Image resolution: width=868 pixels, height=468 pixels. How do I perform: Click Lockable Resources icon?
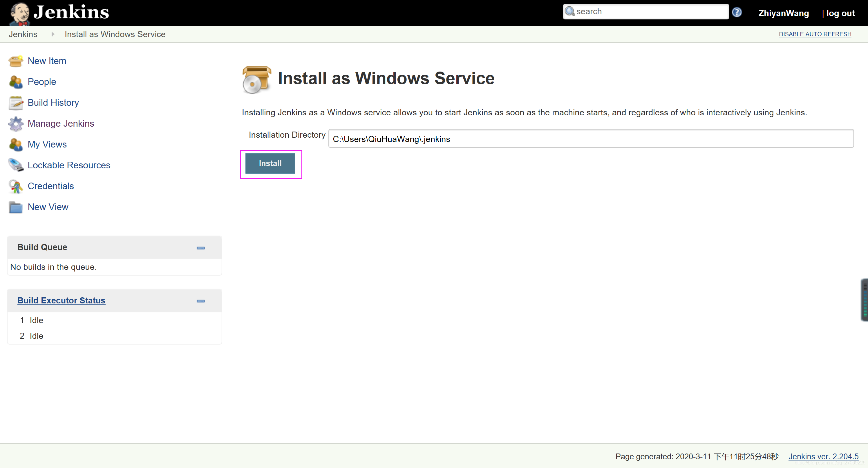[15, 165]
